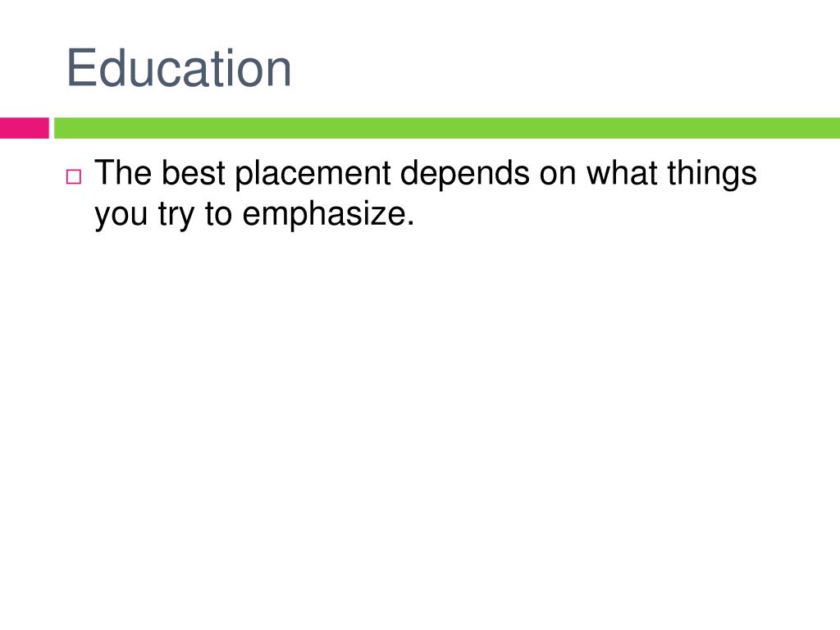Screen dimensions: 840x630
Task: Click the word "The" starting the bullet
Action: click(123, 172)
